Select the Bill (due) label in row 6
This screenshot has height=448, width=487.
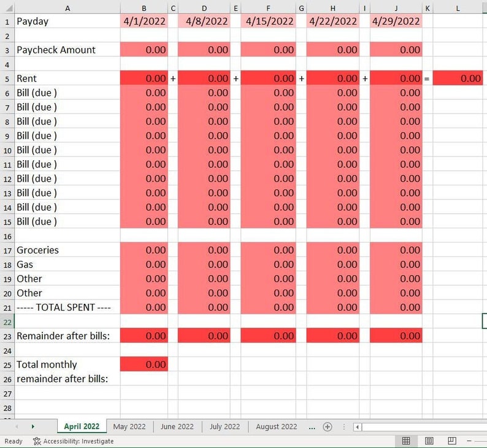tap(67, 93)
